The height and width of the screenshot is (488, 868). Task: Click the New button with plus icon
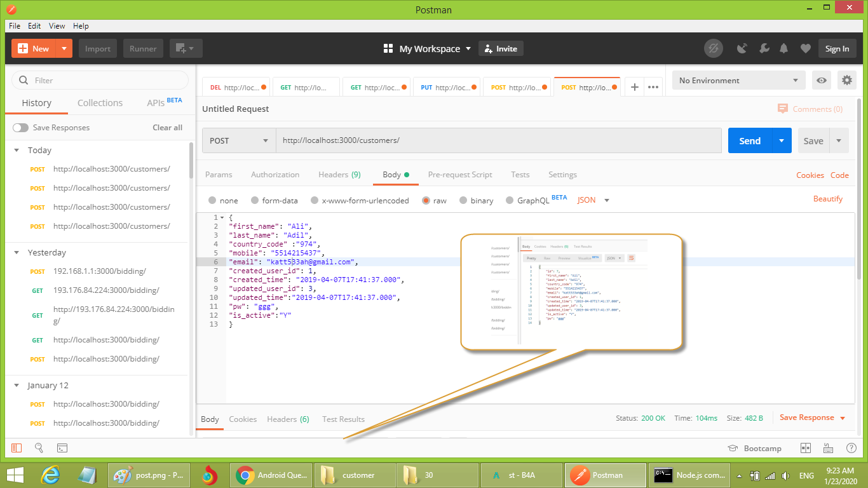(34, 49)
